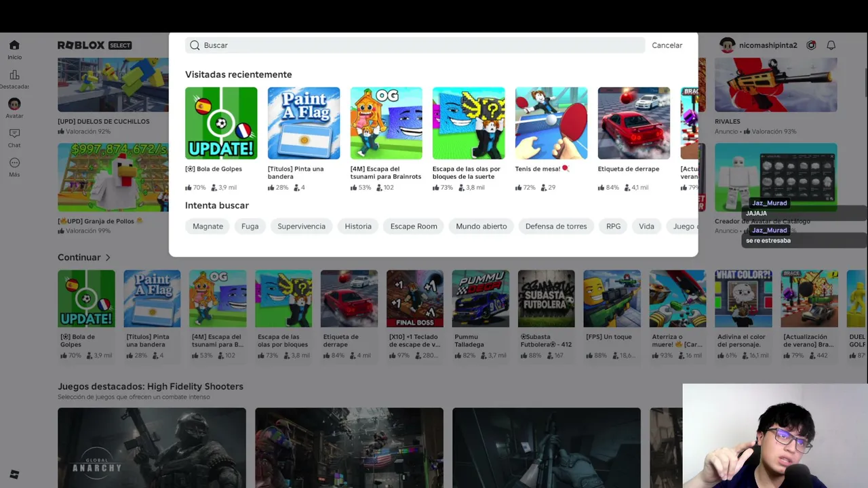This screenshot has width=868, height=488.
Task: Focus the Buscar search field
Action: click(x=415, y=45)
